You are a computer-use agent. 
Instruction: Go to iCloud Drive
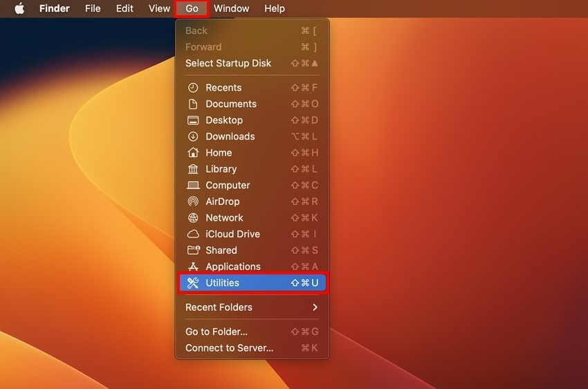tap(252, 234)
